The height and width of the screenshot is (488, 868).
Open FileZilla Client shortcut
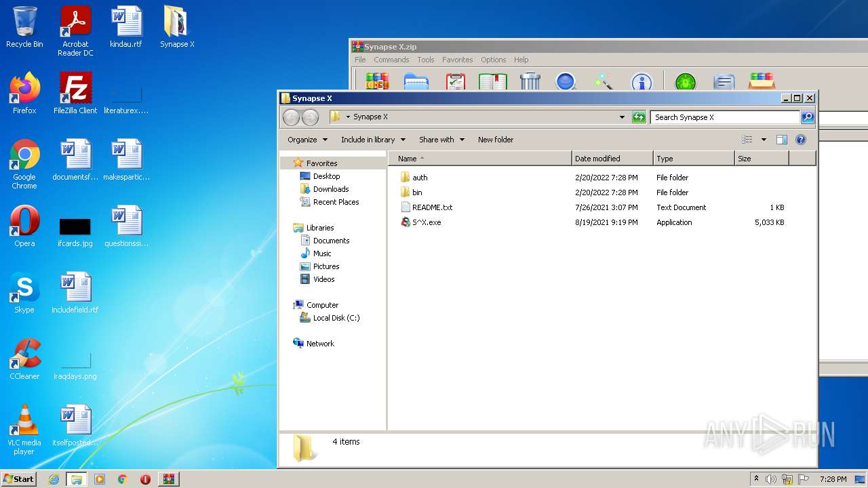click(75, 94)
